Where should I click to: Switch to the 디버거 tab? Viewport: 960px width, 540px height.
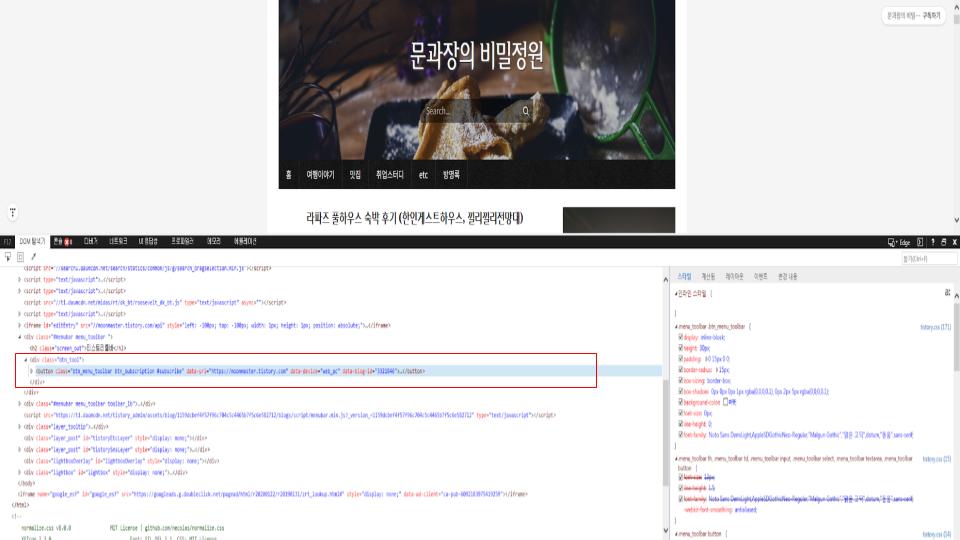point(90,241)
